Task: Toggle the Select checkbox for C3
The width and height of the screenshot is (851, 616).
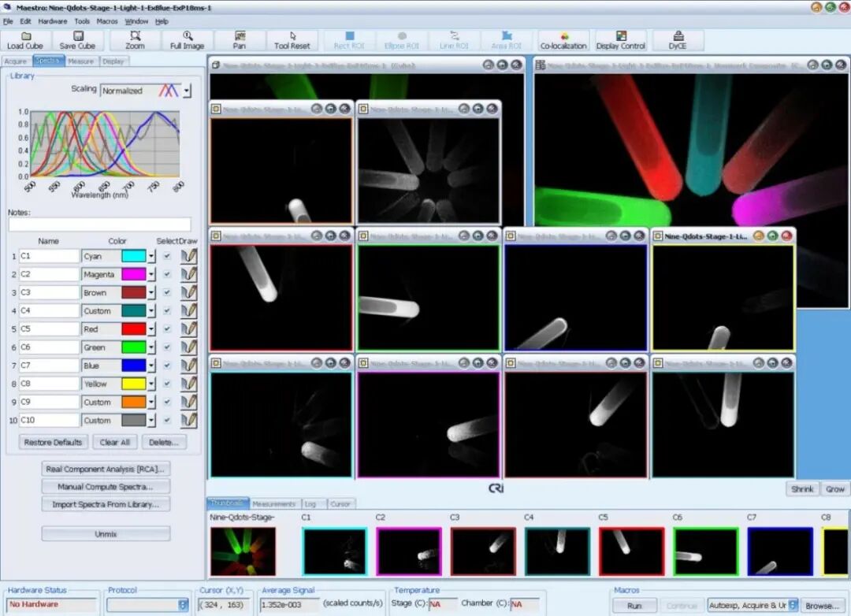Action: pyautogui.click(x=167, y=292)
